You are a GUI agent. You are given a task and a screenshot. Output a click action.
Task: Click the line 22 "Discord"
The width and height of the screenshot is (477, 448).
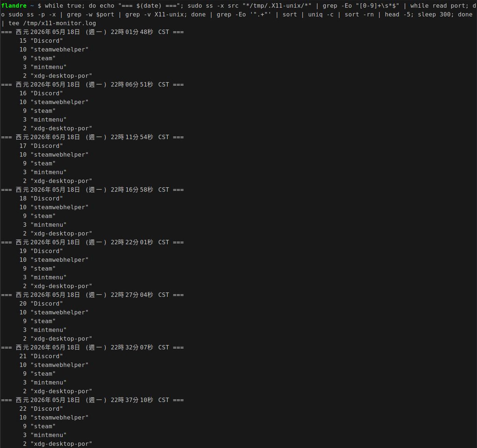(41, 409)
